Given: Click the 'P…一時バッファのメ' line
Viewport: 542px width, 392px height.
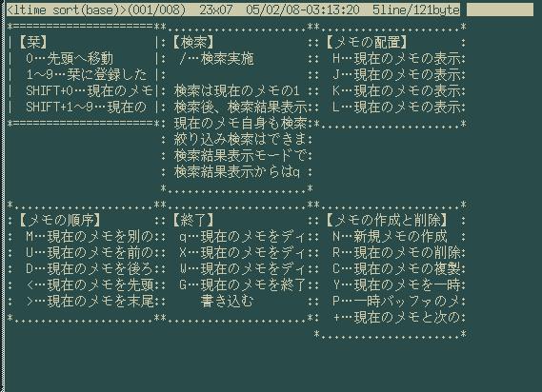Looking at the screenshot, I should [396, 302].
